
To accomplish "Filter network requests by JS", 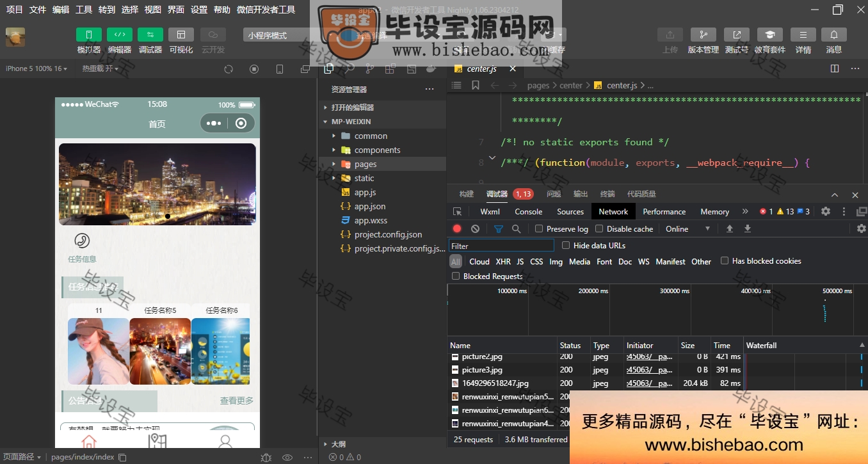I will tap(520, 262).
